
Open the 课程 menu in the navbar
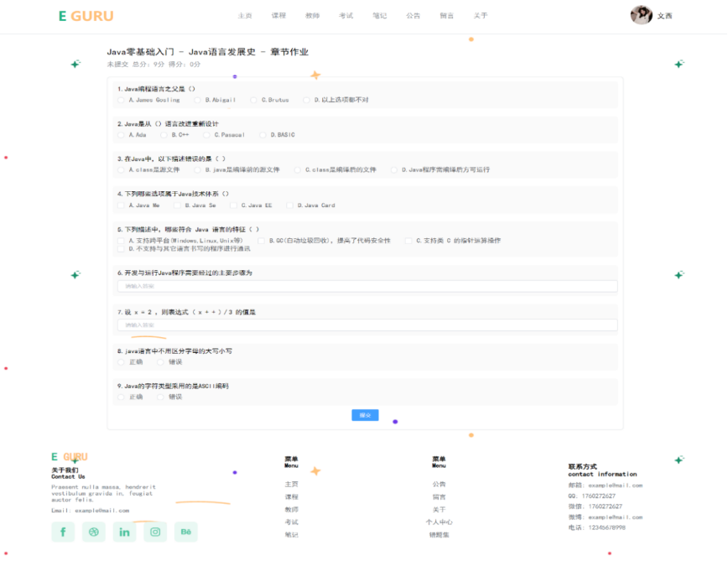tap(279, 15)
